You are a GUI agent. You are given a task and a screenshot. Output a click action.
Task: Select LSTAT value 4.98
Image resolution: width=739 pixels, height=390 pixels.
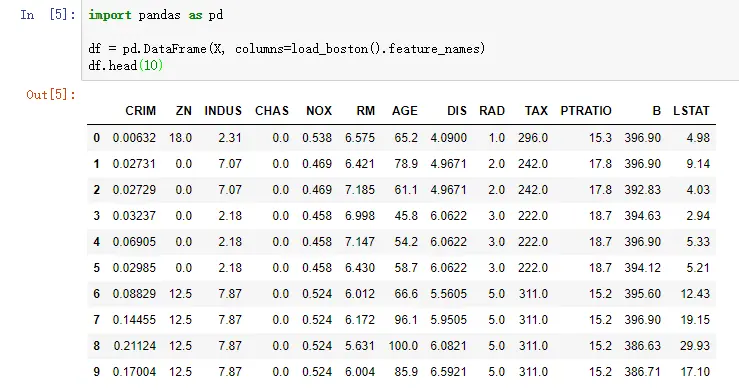pos(698,138)
